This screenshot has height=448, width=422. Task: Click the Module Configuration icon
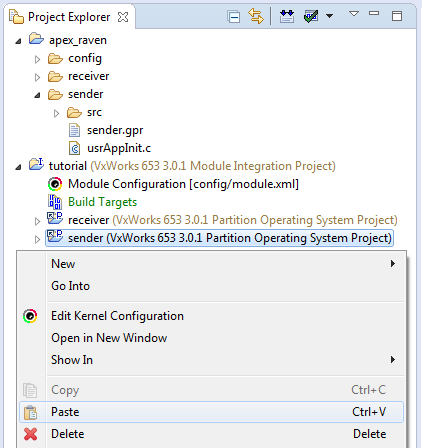coord(55,184)
